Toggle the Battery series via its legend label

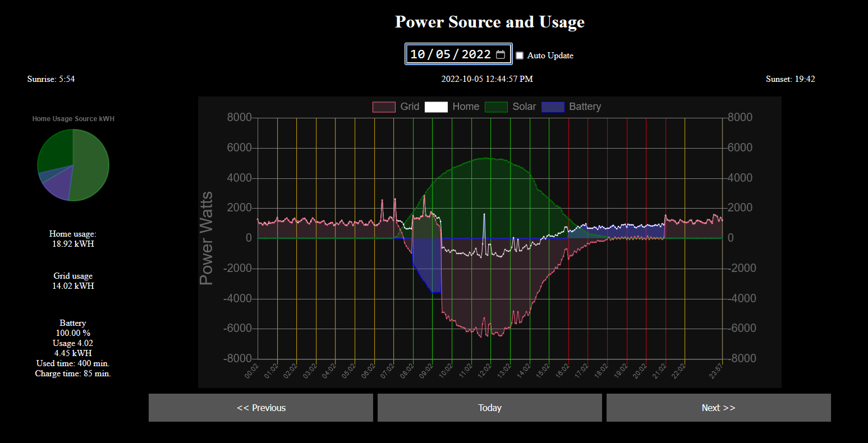(585, 107)
